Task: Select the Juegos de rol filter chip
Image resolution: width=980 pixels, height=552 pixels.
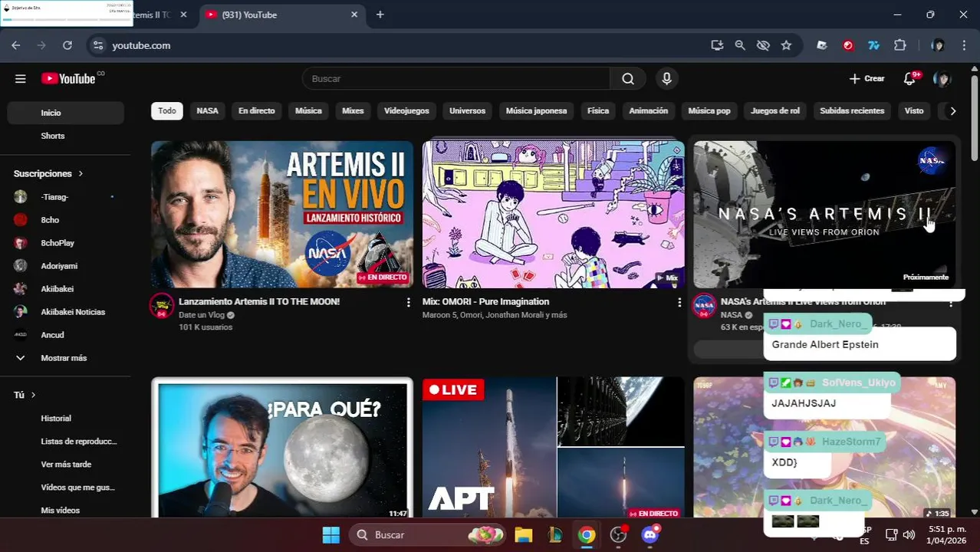Action: pos(774,110)
